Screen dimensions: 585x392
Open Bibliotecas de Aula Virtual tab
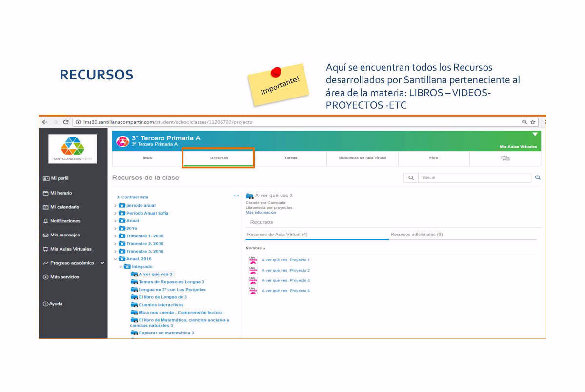[362, 158]
